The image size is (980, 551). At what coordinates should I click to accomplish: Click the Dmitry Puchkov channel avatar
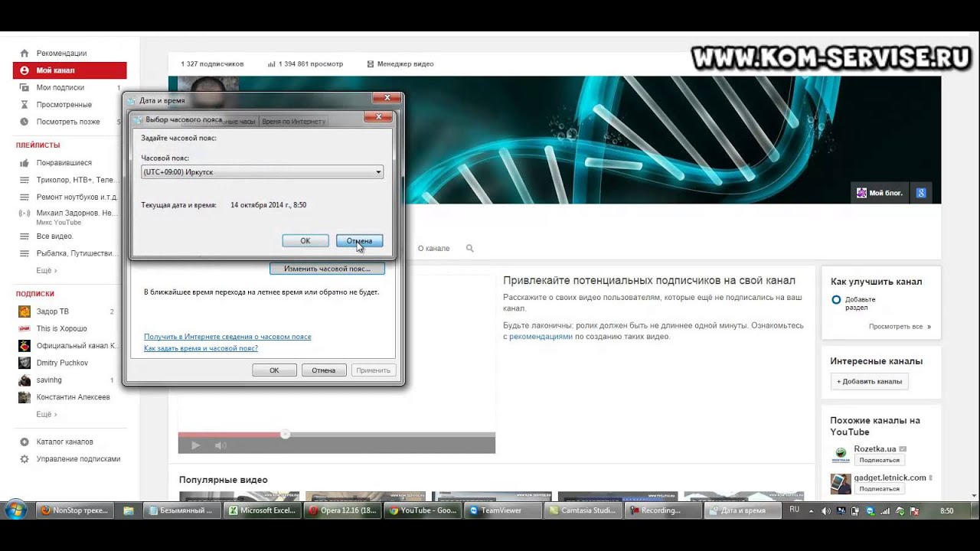click(x=24, y=363)
